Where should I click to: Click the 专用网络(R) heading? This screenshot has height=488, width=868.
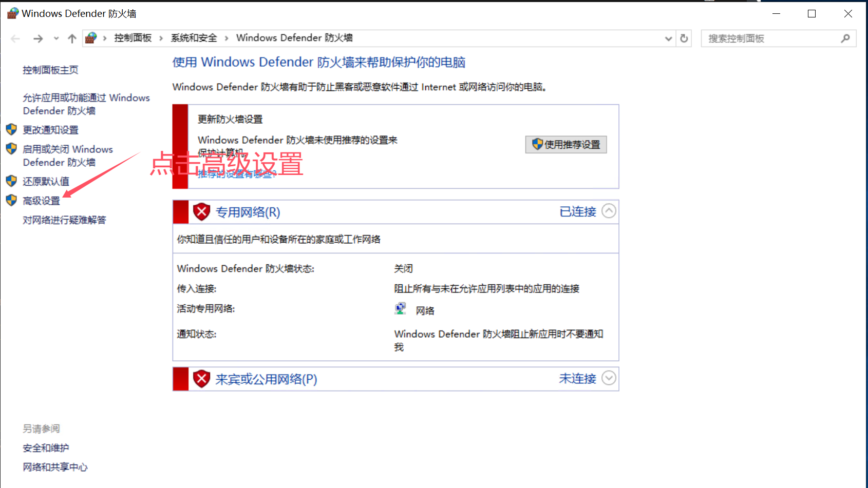[x=248, y=212]
